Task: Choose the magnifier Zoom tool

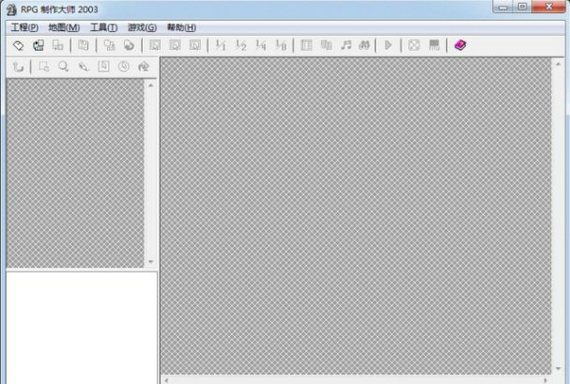Action: pyautogui.click(x=64, y=67)
